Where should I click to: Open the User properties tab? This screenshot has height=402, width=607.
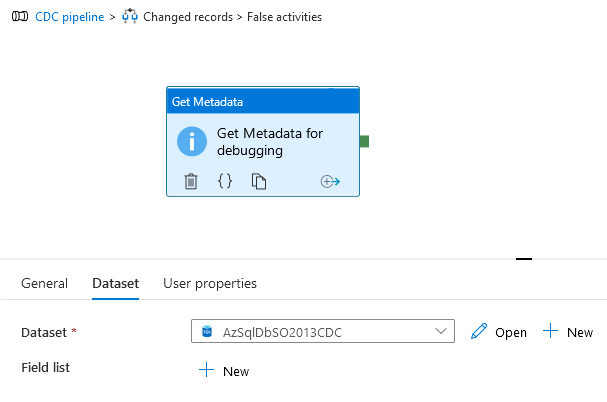point(210,283)
